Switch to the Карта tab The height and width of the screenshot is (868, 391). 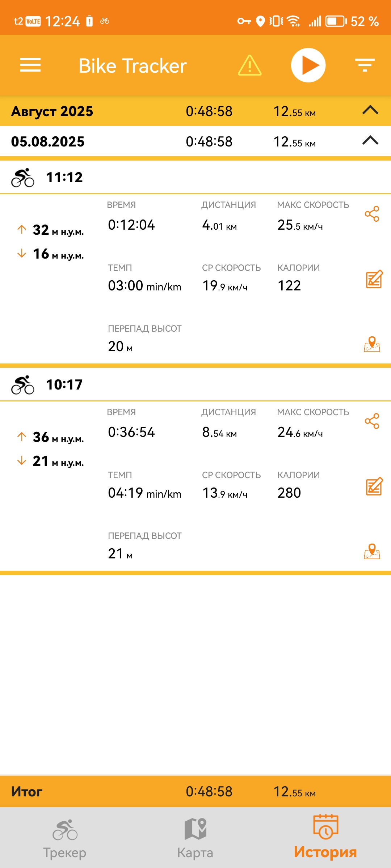pos(195,838)
